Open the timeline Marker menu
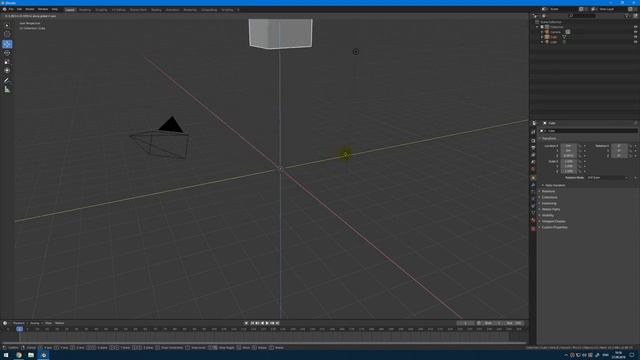The image size is (640, 360). [x=60, y=323]
